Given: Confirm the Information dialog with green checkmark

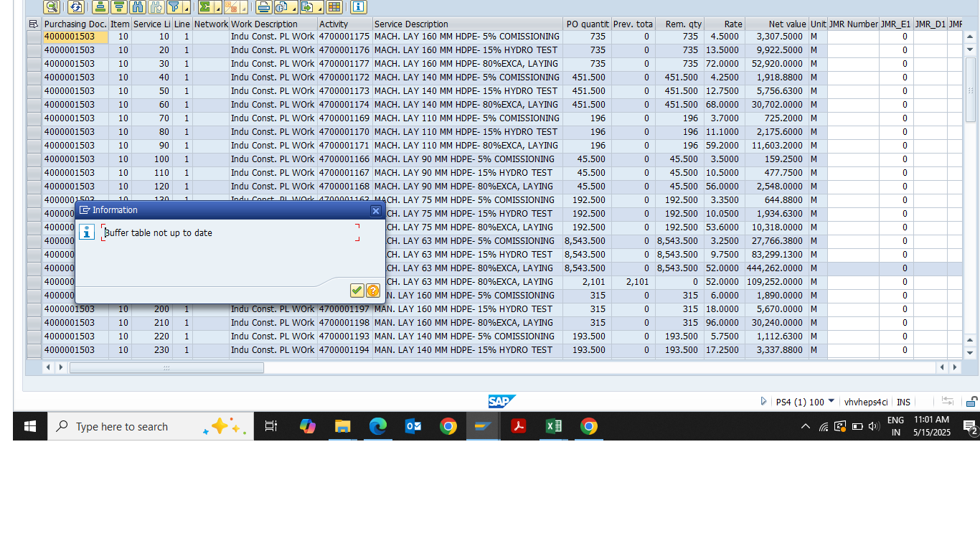Looking at the screenshot, I should 357,291.
